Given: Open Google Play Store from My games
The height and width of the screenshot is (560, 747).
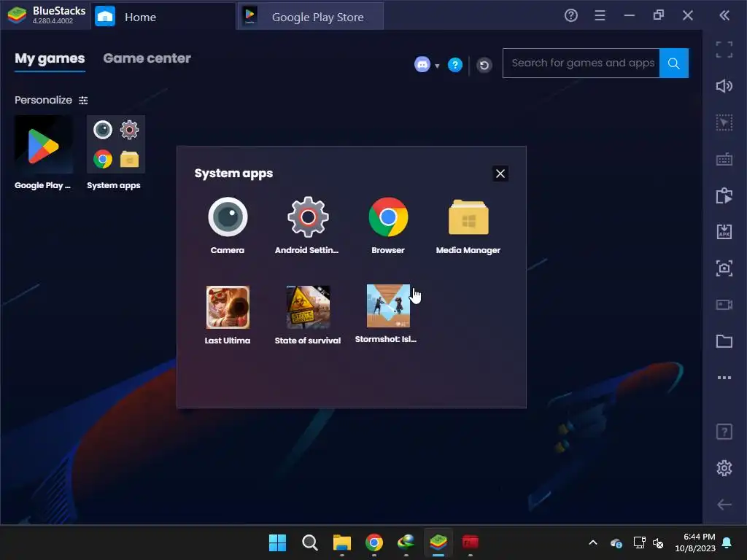Looking at the screenshot, I should 43,145.
